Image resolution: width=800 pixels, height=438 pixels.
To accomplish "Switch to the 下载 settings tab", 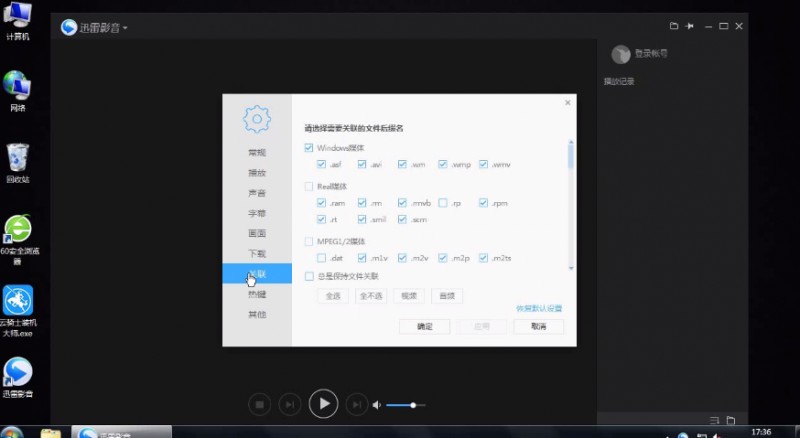I will [x=257, y=254].
